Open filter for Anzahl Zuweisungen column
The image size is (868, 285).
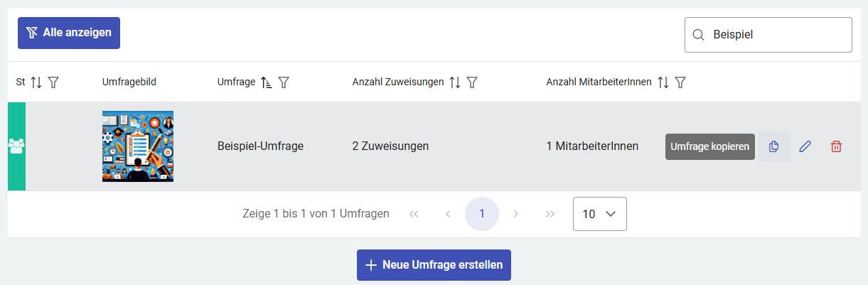pos(471,82)
